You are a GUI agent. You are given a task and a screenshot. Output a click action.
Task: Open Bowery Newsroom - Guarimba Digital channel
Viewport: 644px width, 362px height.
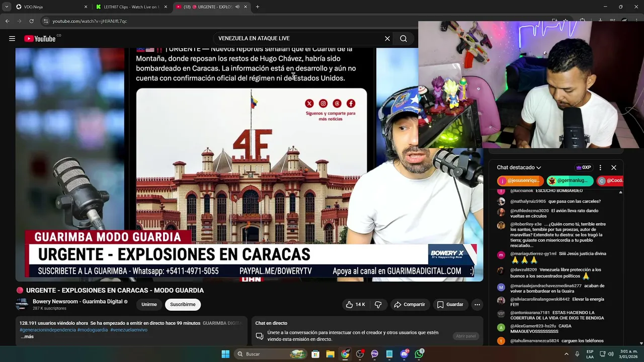[77, 302]
